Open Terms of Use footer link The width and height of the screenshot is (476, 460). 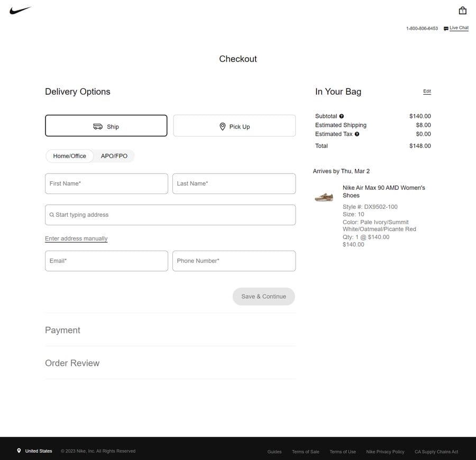(x=343, y=452)
